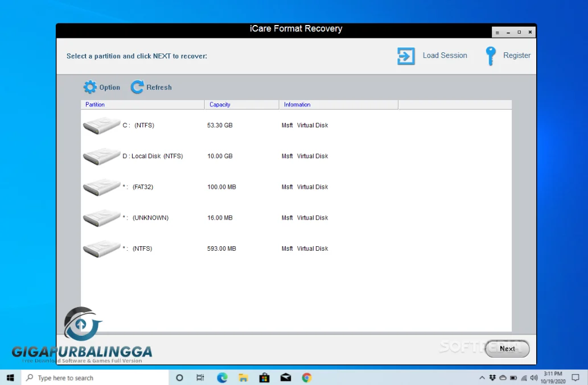
Task: Click the Register key icon
Action: pyautogui.click(x=490, y=56)
